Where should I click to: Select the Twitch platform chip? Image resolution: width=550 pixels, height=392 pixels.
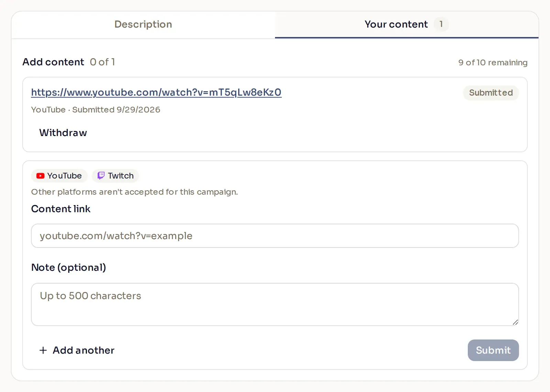115,176
